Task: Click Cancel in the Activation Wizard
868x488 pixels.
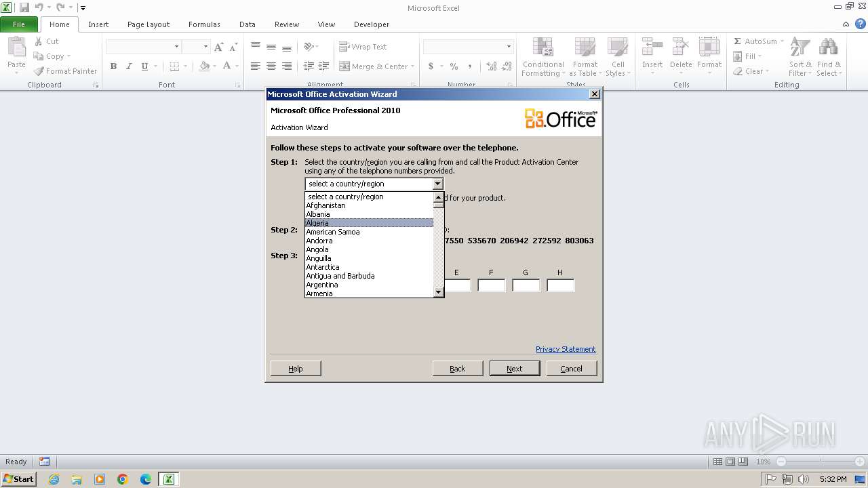Action: 572,369
